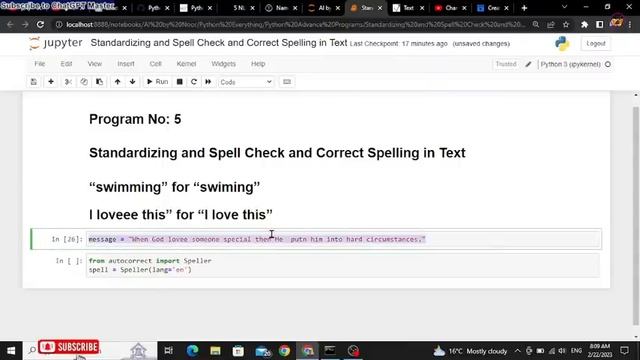Open the command palette keyboard icon

point(287,82)
